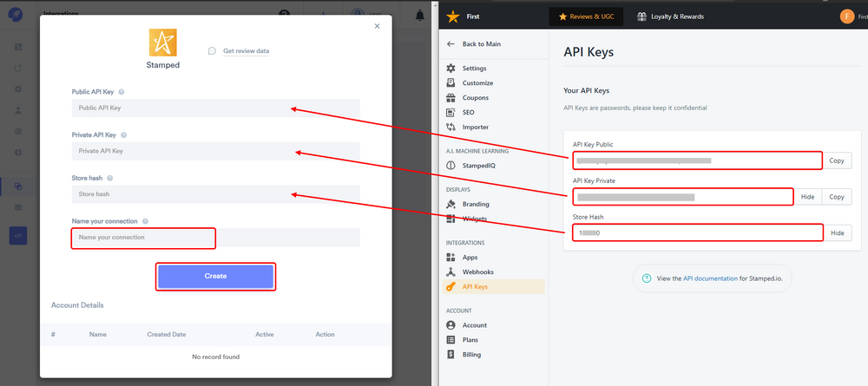The image size is (868, 386).
Task: Click the Created Date column header
Action: (x=167, y=335)
